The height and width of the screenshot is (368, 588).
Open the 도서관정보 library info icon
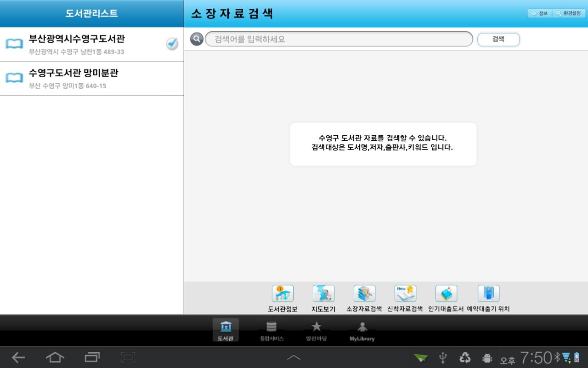tap(283, 293)
